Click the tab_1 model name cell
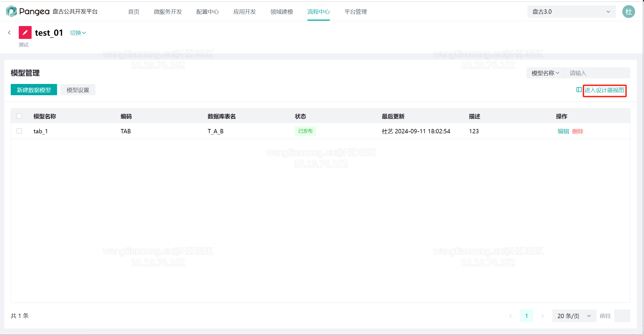Screen dimensions: 644x335 pyautogui.click(x=40, y=131)
